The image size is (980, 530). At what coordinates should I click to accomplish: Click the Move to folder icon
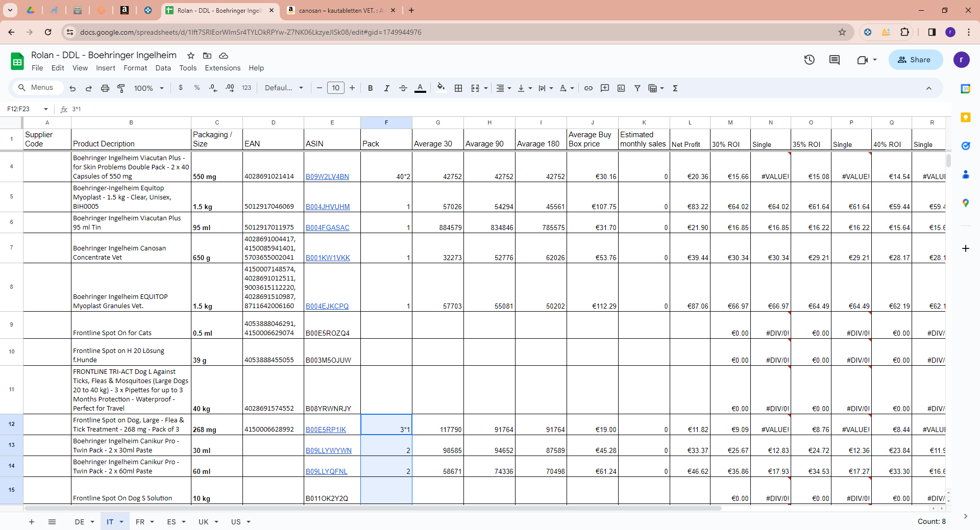coord(207,56)
